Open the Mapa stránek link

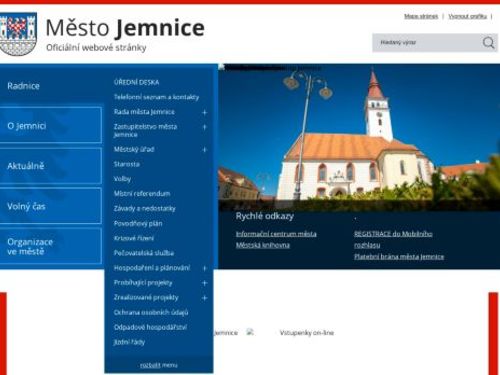421,16
